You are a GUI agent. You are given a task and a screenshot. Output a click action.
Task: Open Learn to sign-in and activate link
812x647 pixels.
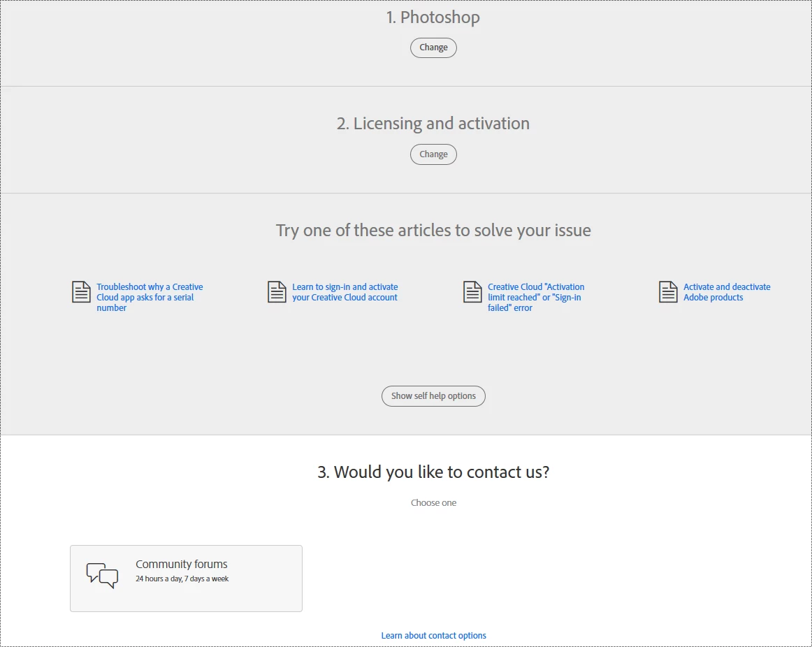point(345,292)
